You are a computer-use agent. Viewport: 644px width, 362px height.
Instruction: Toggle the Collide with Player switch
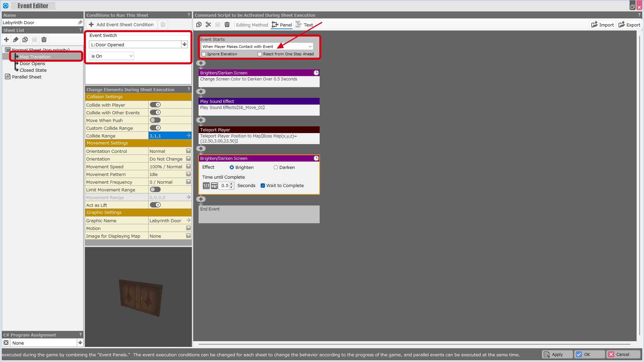pos(155,105)
